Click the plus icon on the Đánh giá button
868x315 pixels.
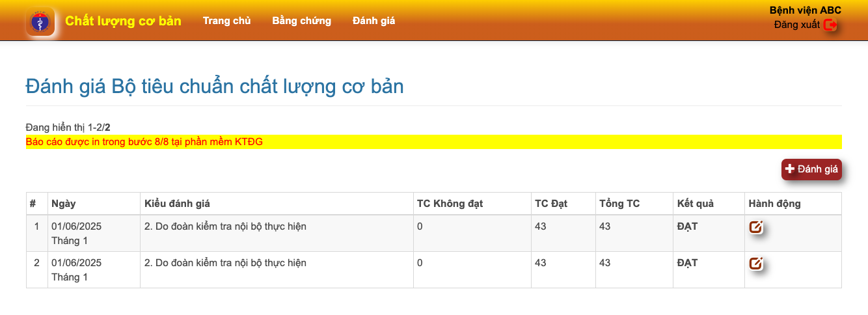point(790,169)
